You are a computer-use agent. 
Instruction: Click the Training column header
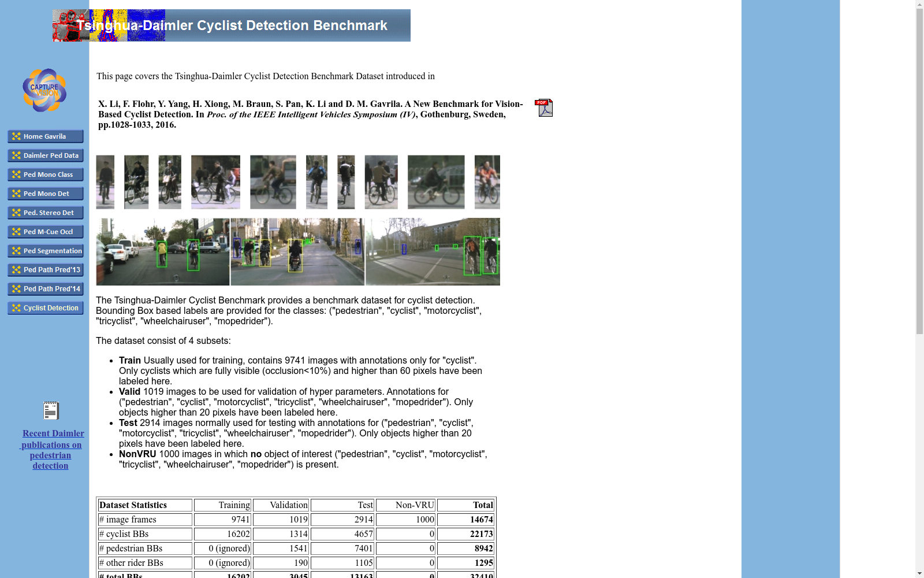tap(222, 505)
